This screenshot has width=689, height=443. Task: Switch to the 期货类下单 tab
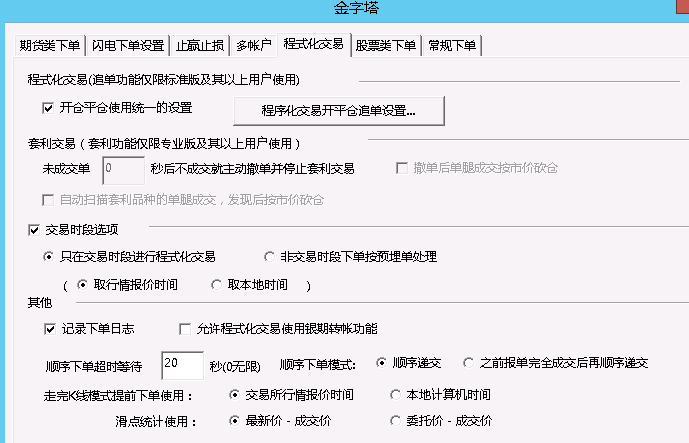pos(50,45)
